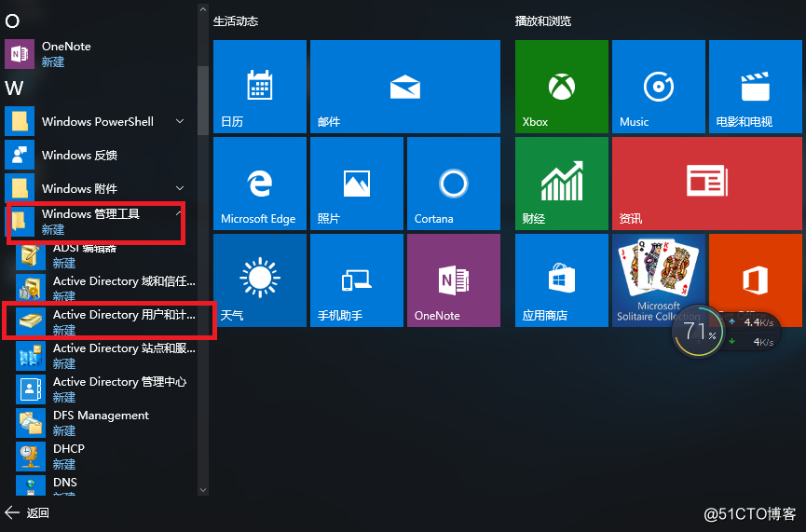This screenshot has width=806, height=532.
Task: Click the letter W section header
Action: 14,88
